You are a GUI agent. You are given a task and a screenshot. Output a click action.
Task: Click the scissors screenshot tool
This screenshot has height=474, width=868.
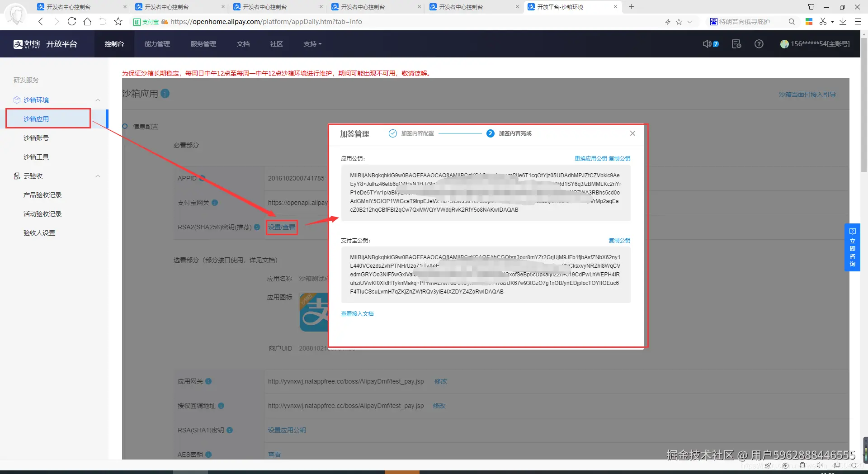(823, 21)
